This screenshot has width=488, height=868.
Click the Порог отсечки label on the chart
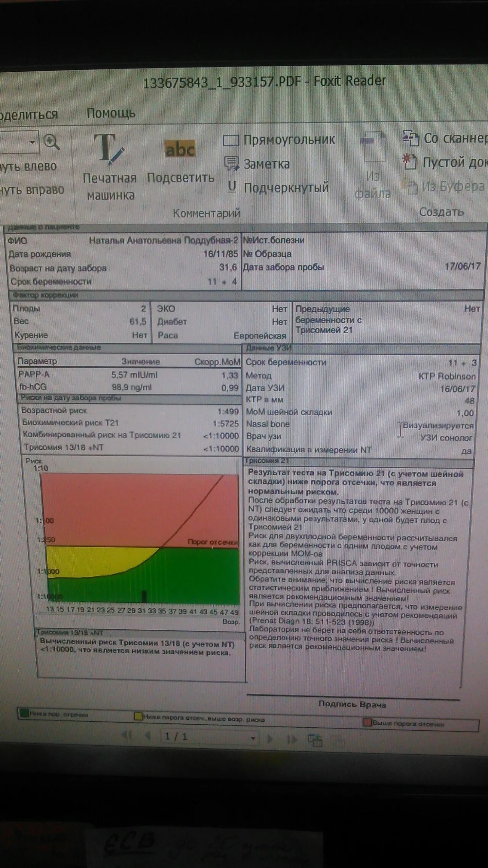click(212, 542)
